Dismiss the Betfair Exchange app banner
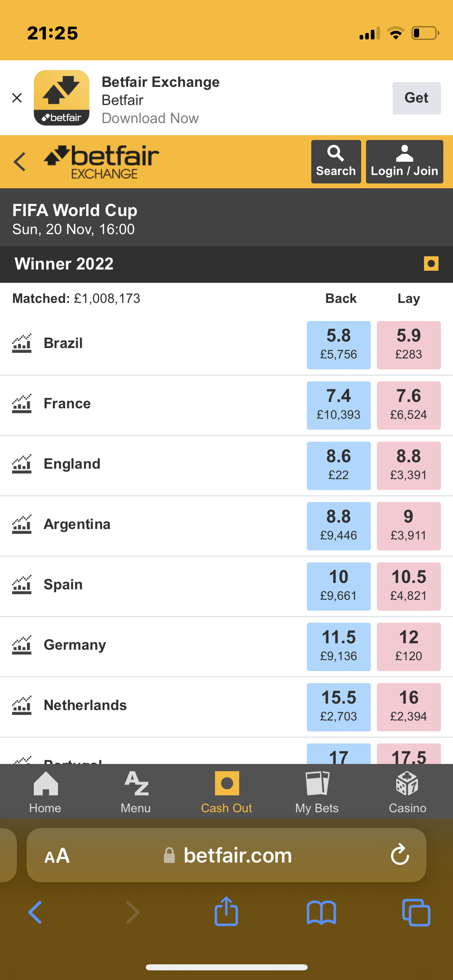Image resolution: width=453 pixels, height=980 pixels. click(x=17, y=98)
